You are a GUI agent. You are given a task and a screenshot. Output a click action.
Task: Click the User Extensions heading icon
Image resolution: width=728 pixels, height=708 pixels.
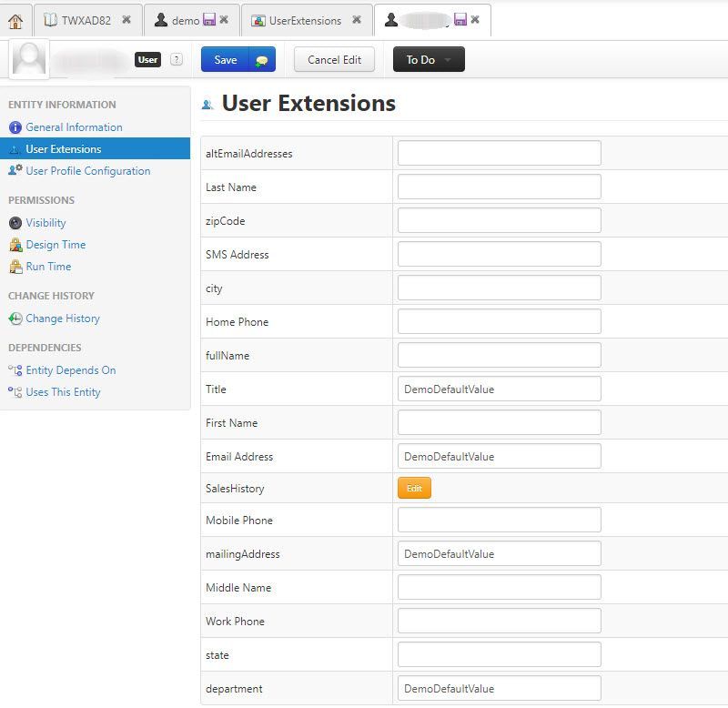tap(207, 105)
